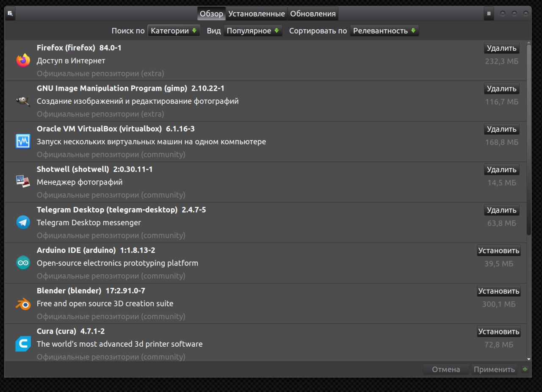
Task: Open the Категории search dropdown
Action: (174, 30)
